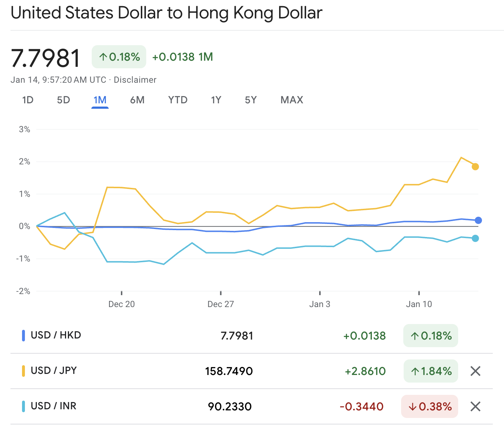The width and height of the screenshot is (504, 427).
Task: Open the YTD view
Action: [178, 100]
